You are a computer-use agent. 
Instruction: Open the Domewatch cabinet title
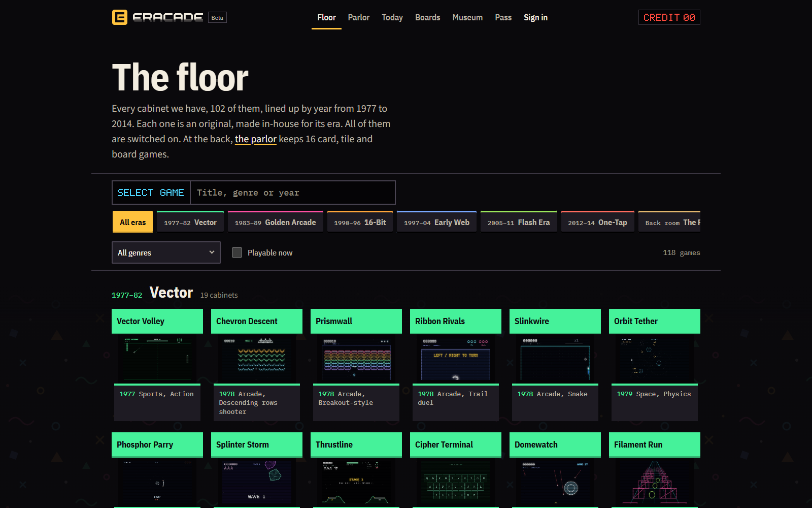(555, 444)
